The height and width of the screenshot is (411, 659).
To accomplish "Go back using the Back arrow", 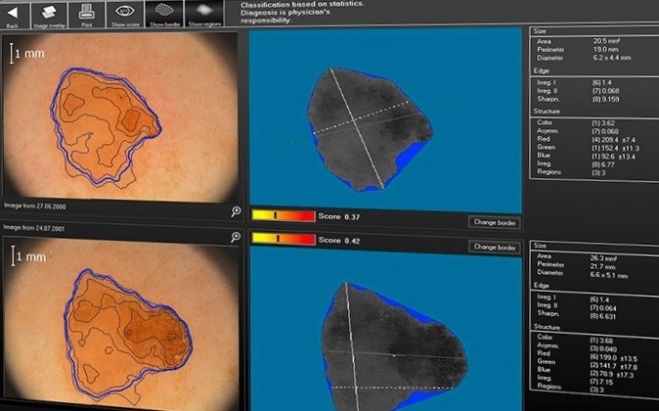I will click(13, 15).
